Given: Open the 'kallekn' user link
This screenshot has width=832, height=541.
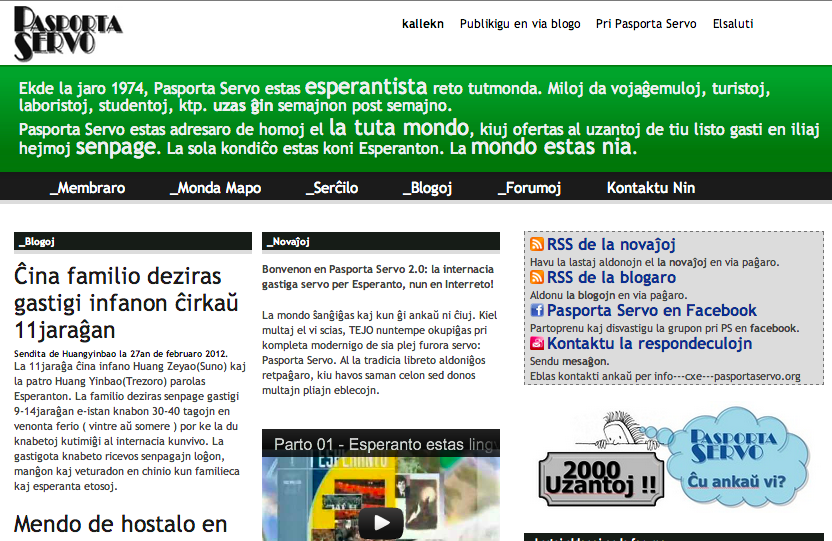Looking at the screenshot, I should click(423, 24).
